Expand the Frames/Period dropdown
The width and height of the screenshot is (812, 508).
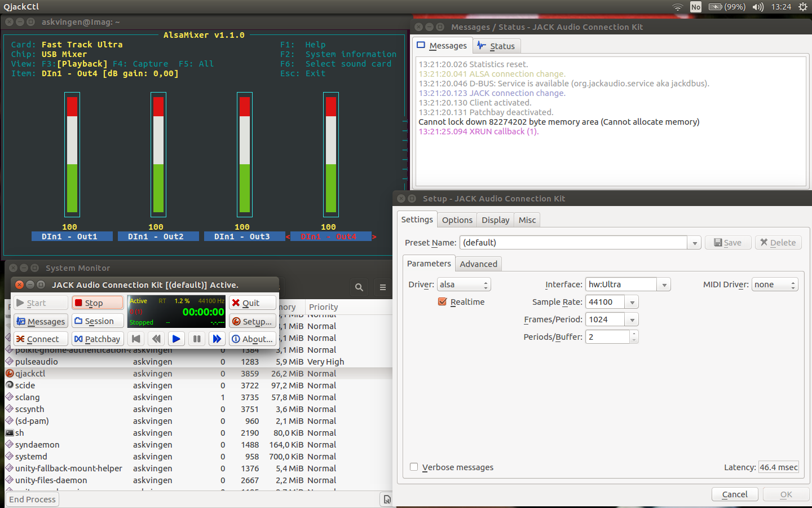pos(632,320)
